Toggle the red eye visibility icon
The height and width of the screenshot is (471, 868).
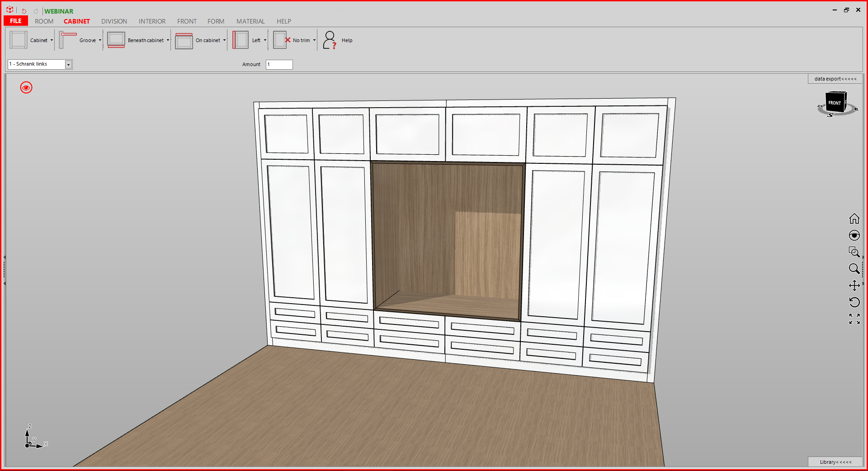[x=26, y=87]
